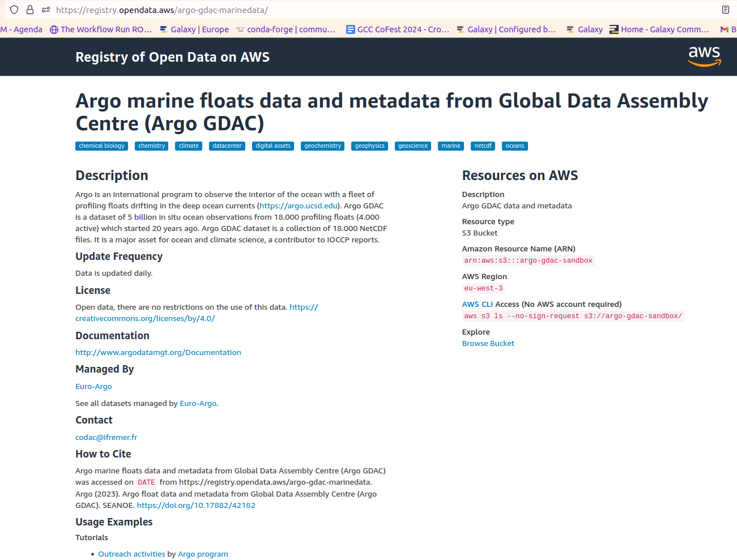Open the AWS CLI link

coord(478,304)
